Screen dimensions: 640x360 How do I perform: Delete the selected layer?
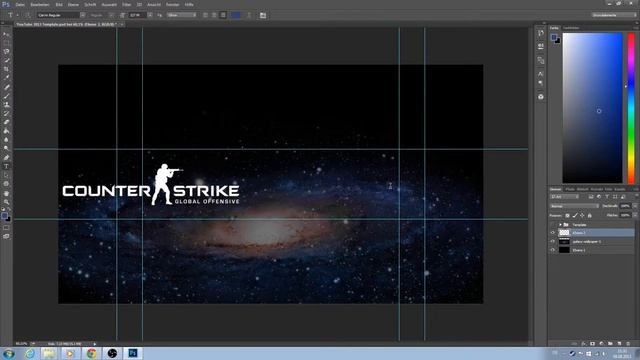(628, 344)
